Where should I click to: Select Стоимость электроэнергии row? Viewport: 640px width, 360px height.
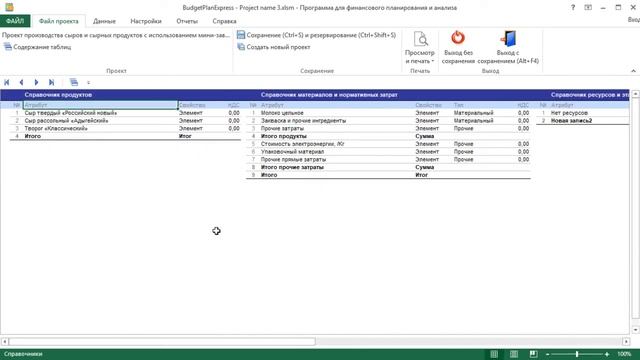pyautogui.click(x=388, y=144)
